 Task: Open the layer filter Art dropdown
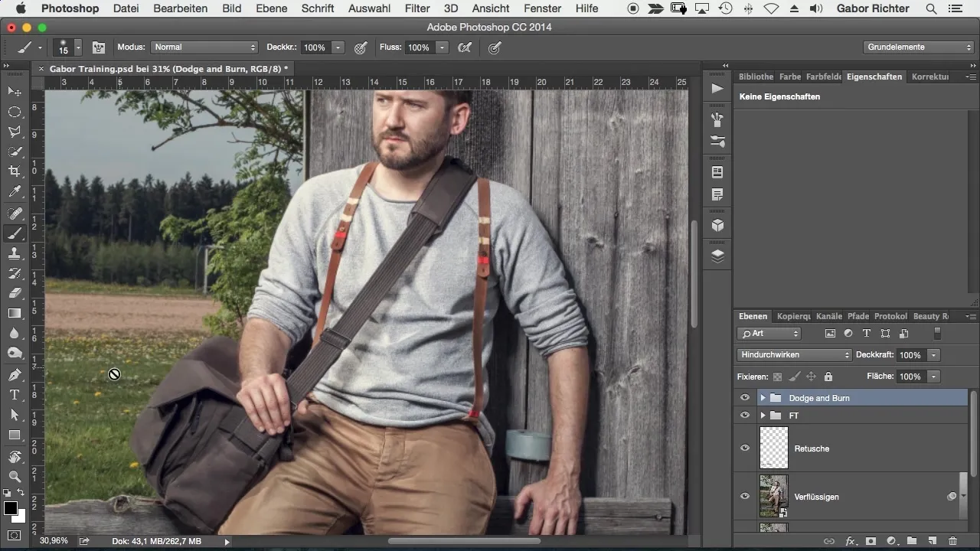click(769, 334)
